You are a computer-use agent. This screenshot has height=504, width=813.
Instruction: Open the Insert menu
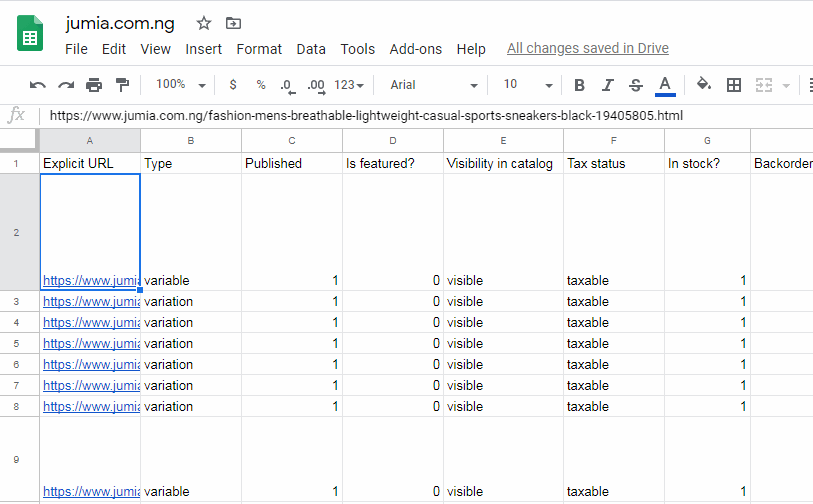coord(203,49)
